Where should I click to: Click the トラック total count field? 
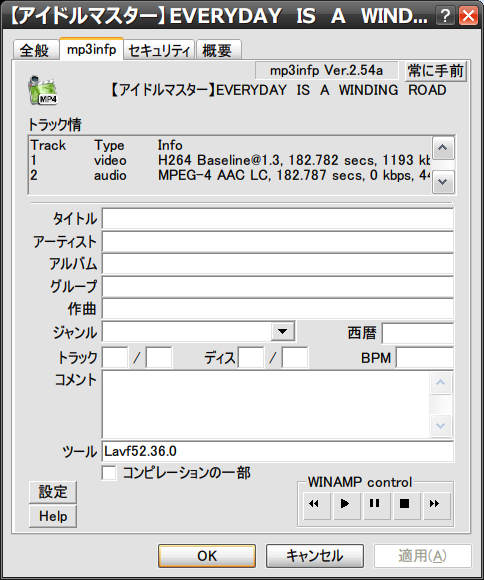click(159, 357)
